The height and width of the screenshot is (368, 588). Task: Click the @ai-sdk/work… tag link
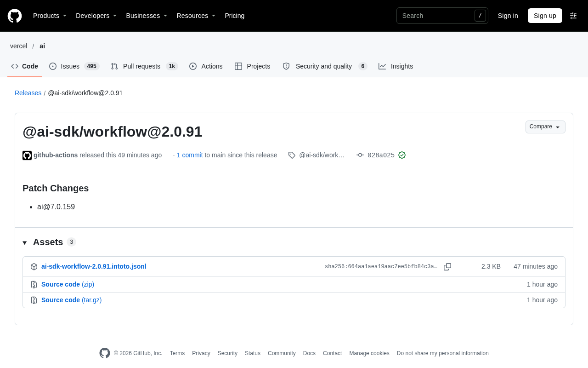pyautogui.click(x=322, y=155)
